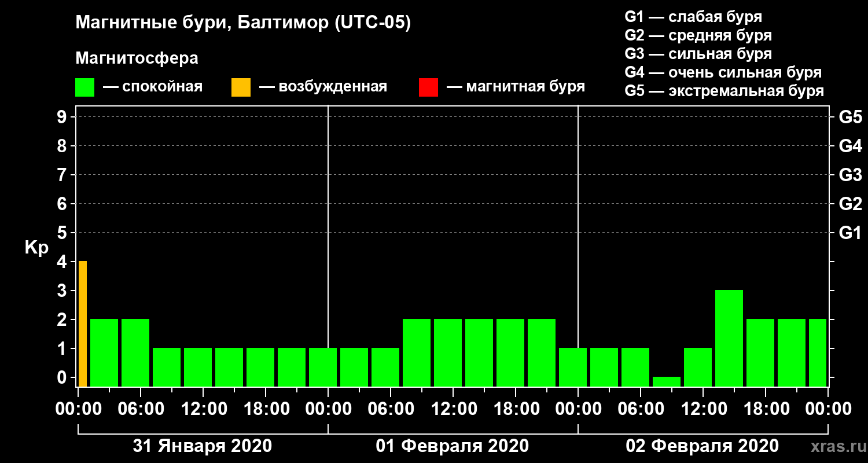Click the Kp axis value '0'
868x463 pixels.
pyautogui.click(x=62, y=378)
